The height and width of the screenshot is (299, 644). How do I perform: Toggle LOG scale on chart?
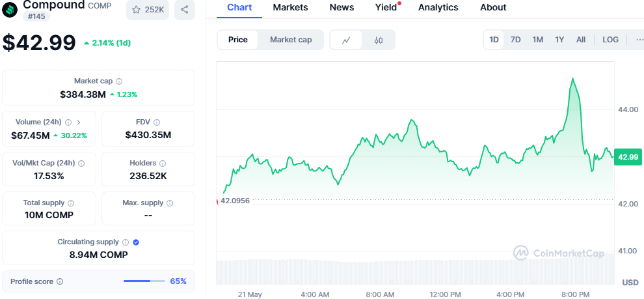click(610, 40)
